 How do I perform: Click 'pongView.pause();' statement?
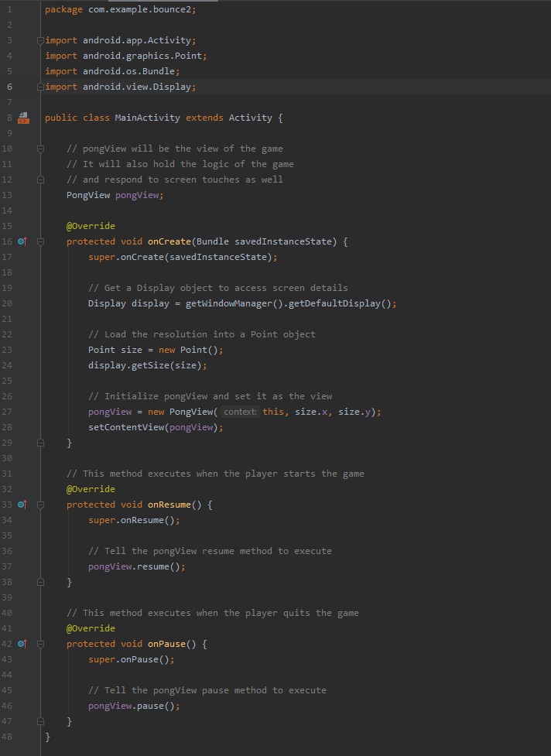point(134,706)
